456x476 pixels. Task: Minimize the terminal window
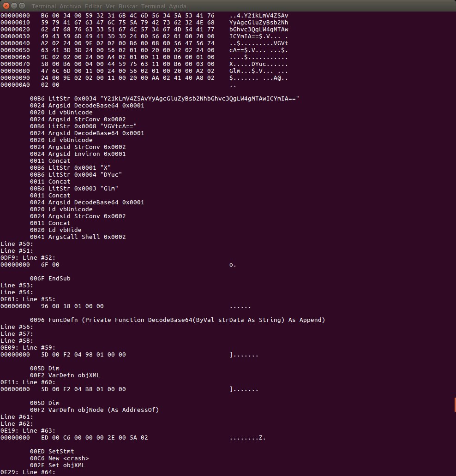14,6
